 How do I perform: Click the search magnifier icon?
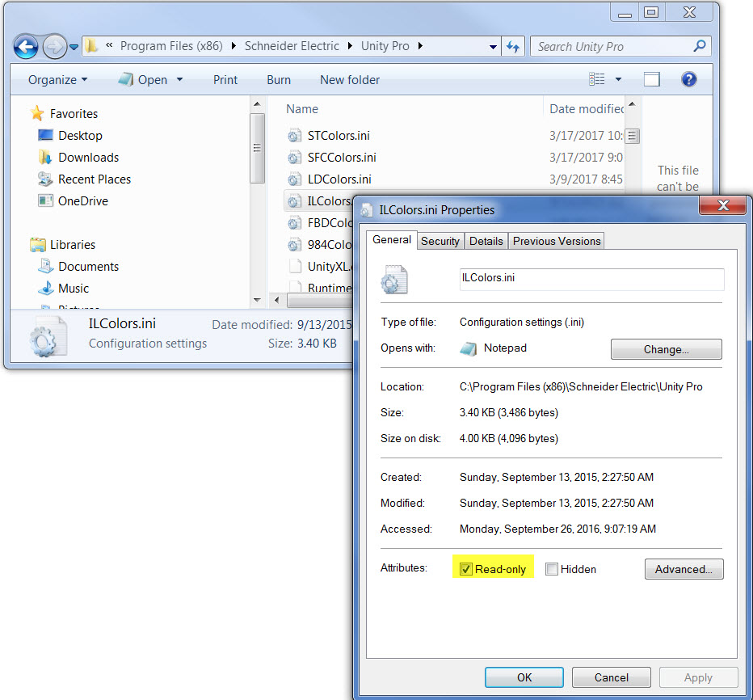(699, 46)
